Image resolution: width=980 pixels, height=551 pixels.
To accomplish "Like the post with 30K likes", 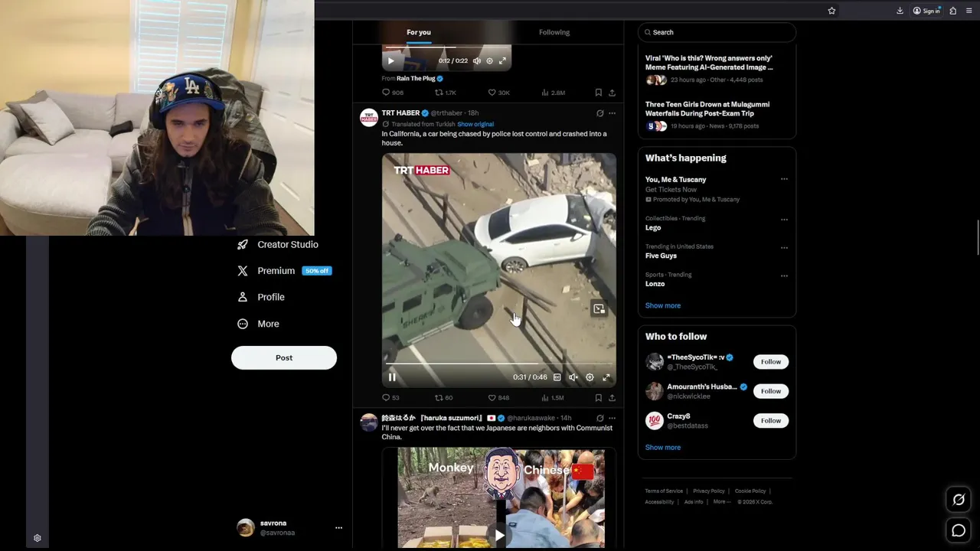I will (498, 93).
